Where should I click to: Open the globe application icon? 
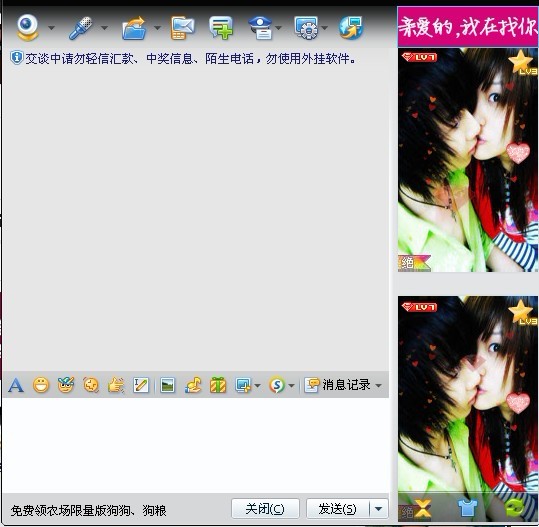(x=350, y=28)
